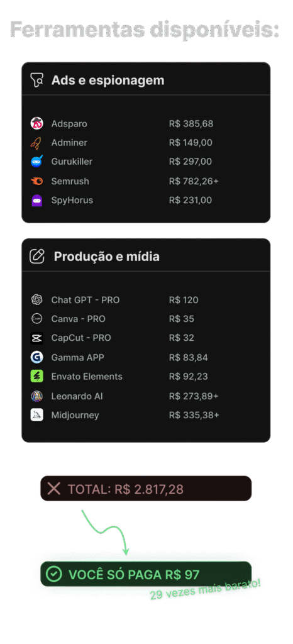Select the CapCut logo icon
The width and height of the screenshot is (293, 644).
tap(37, 338)
